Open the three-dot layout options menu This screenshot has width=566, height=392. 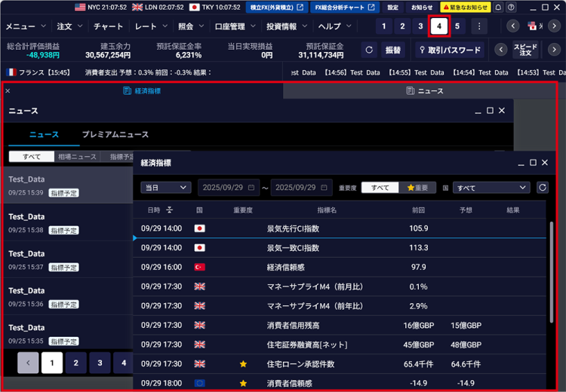tap(478, 26)
